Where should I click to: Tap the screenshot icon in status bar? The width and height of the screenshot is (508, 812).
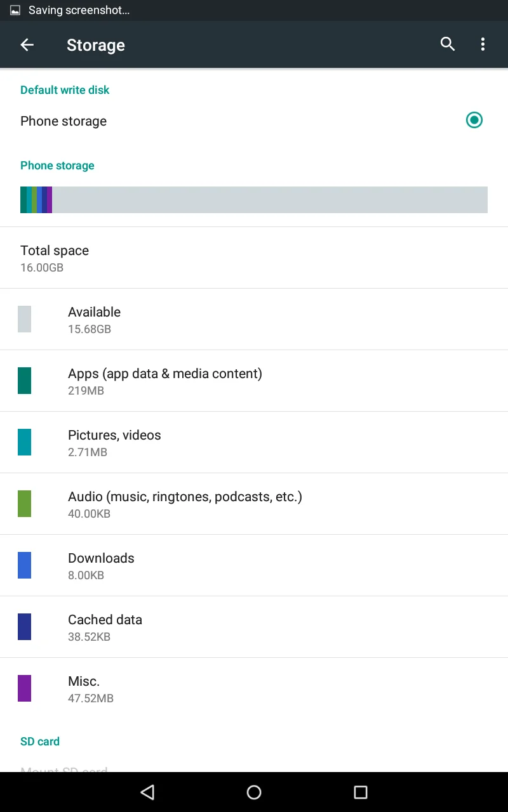tap(15, 10)
